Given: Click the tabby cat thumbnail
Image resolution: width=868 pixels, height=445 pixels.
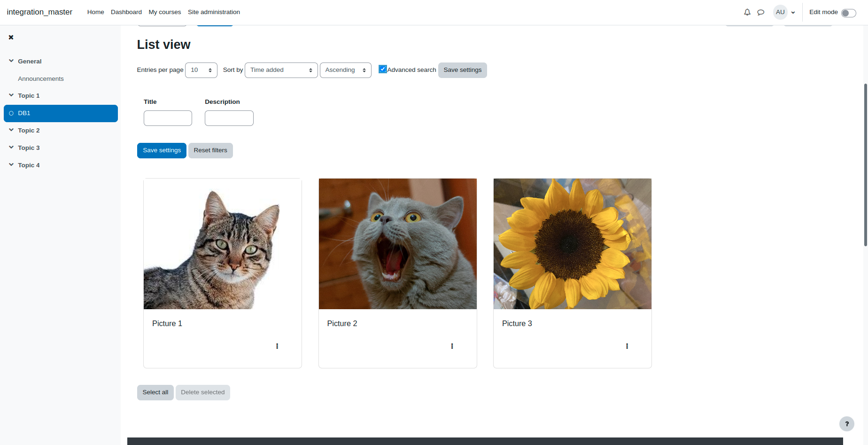Looking at the screenshot, I should click(223, 244).
